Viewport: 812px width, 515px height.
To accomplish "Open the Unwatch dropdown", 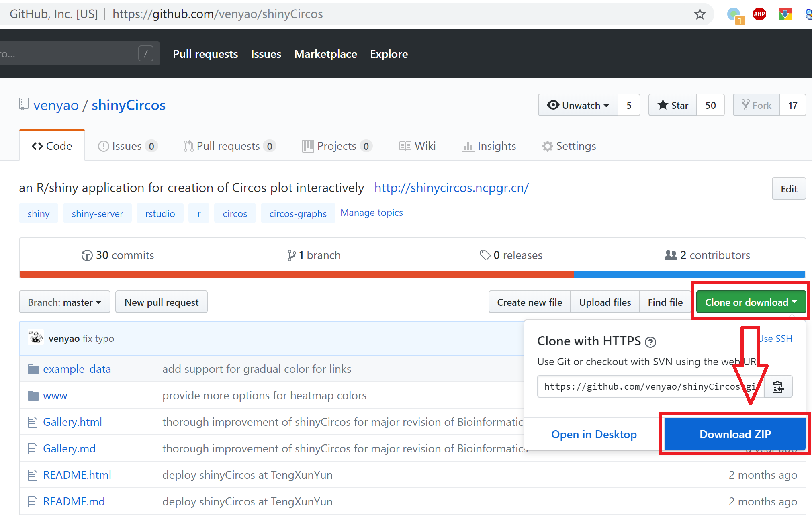I will pos(578,105).
